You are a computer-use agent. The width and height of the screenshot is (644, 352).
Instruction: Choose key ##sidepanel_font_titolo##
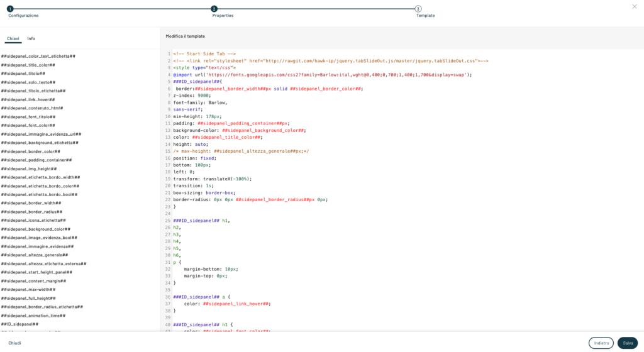click(x=28, y=117)
